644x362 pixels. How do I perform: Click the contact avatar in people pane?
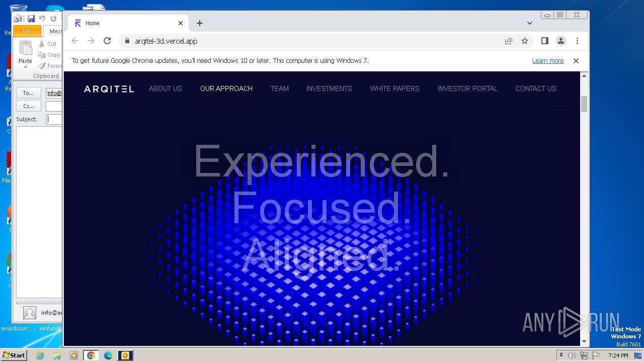point(30,313)
